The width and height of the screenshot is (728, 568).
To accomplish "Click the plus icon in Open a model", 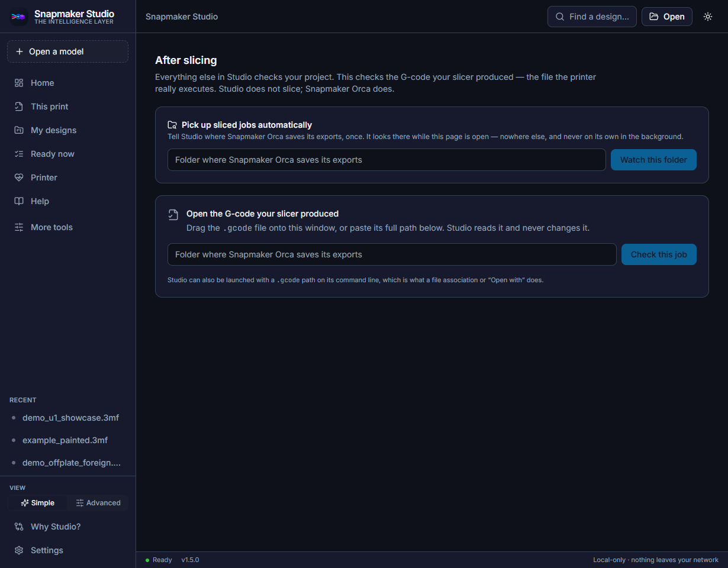I will tap(20, 51).
